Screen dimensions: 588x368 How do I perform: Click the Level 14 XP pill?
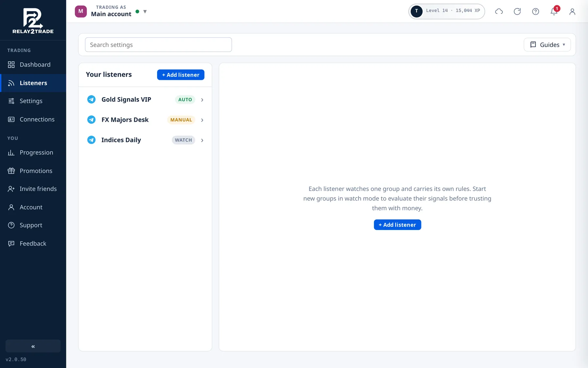[x=447, y=11]
